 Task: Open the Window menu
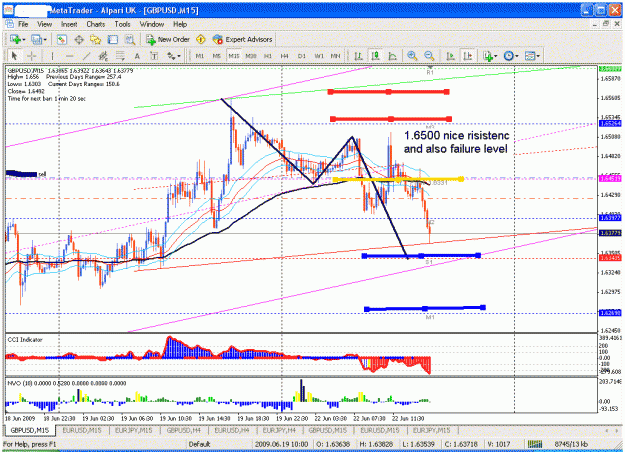(151, 24)
